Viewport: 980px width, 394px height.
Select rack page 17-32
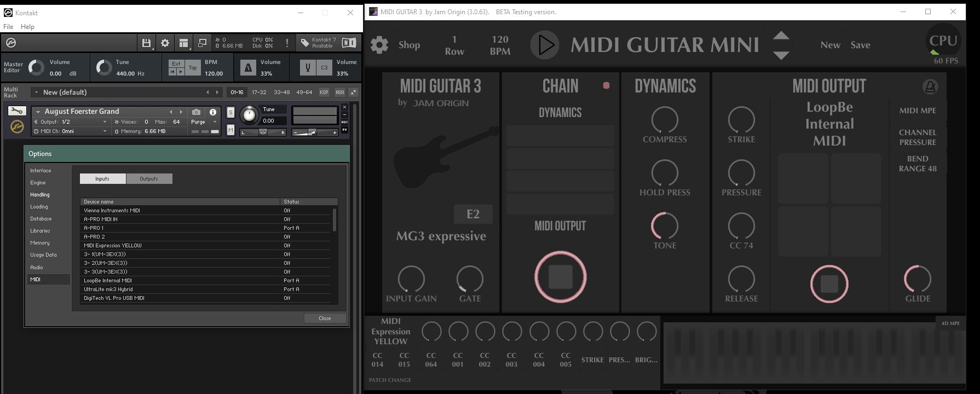[259, 92]
